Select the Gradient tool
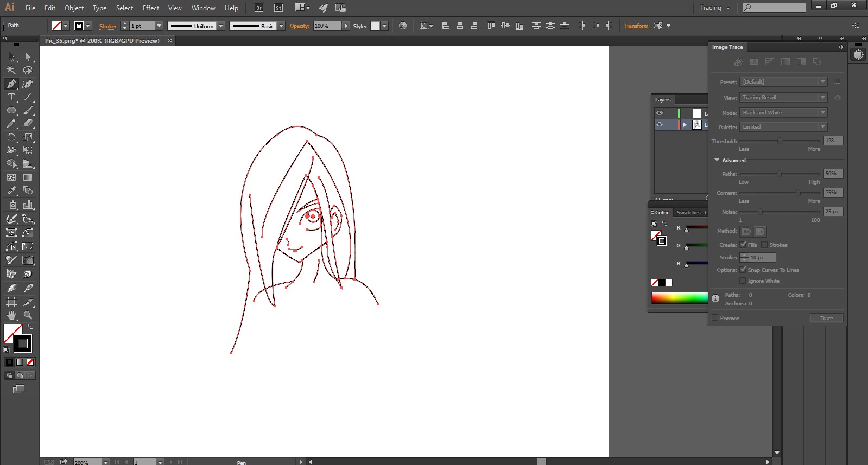 (28, 177)
